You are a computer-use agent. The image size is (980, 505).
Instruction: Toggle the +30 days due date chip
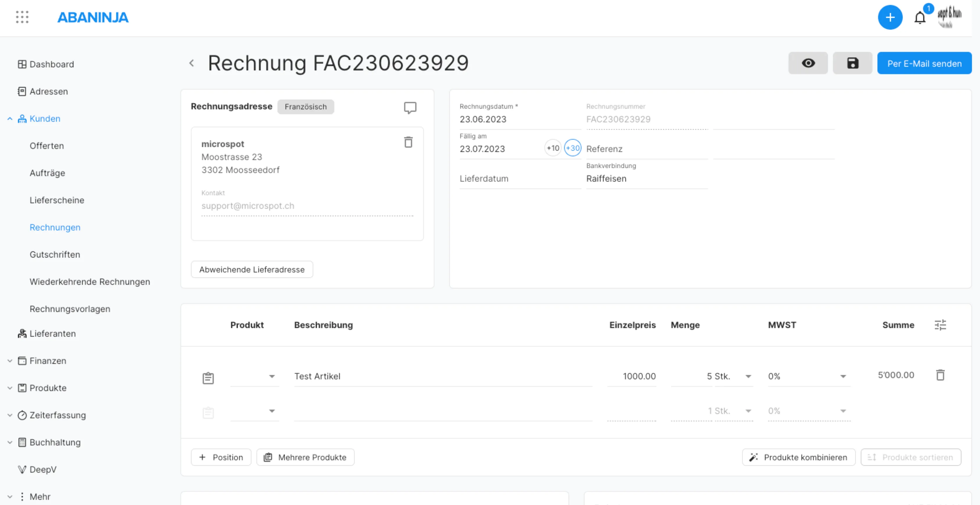tap(573, 148)
